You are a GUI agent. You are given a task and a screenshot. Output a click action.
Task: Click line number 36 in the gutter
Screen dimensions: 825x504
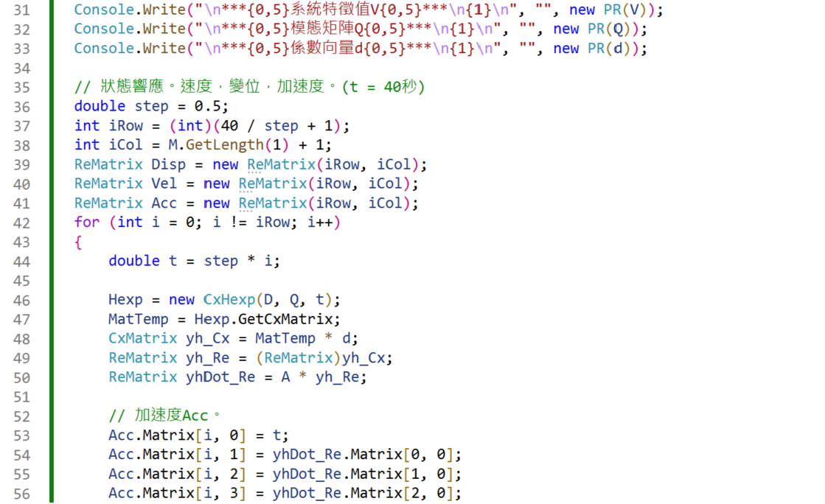tap(21, 107)
